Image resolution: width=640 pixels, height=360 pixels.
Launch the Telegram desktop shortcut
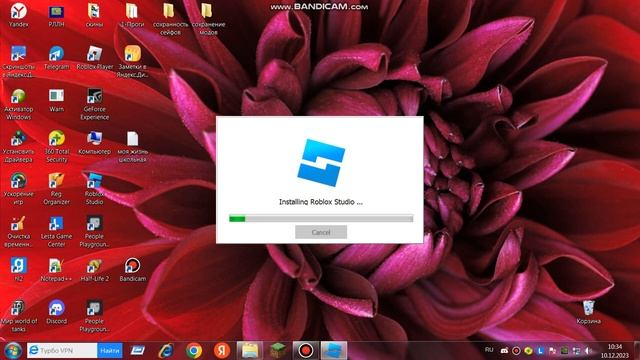pos(56,58)
